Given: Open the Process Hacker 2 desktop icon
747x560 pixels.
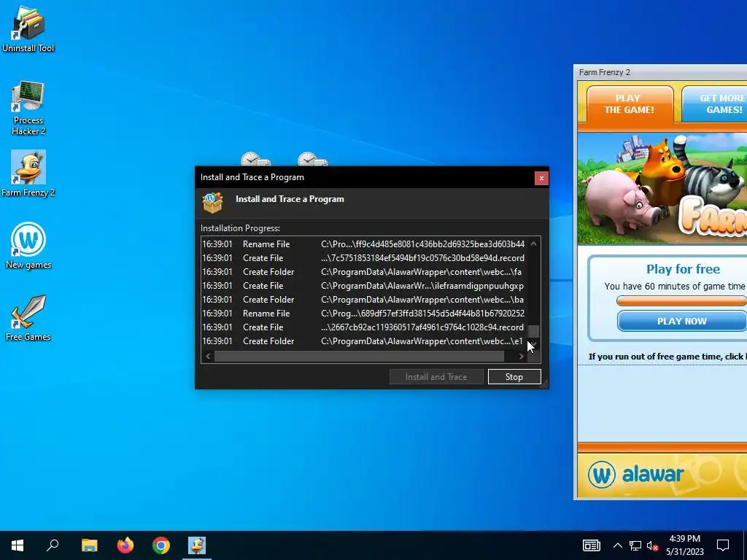Looking at the screenshot, I should point(28,108).
